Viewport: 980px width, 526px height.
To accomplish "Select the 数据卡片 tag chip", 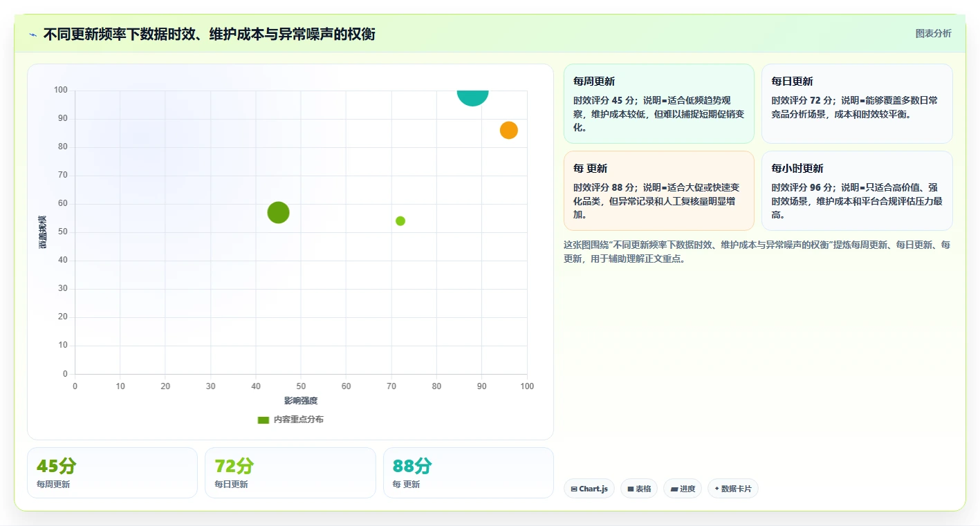I will (733, 489).
